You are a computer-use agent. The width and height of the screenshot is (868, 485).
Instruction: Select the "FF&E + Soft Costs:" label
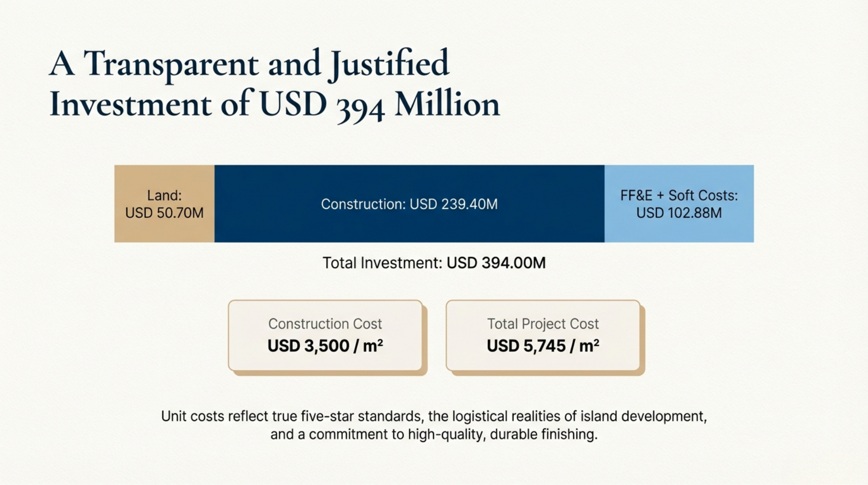coord(679,196)
